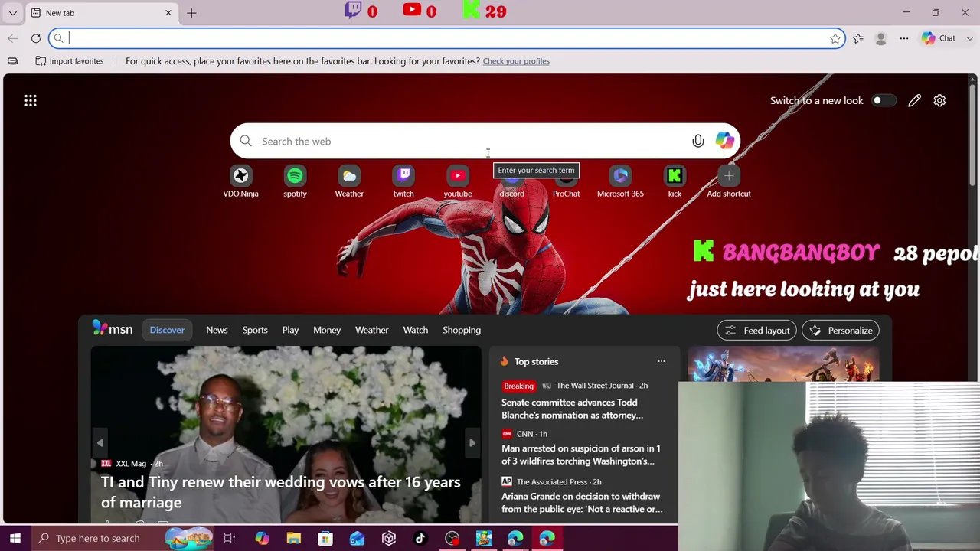Toggle the vertical tabs sidebar icon
Screen dimensions: 980x551
[12, 61]
